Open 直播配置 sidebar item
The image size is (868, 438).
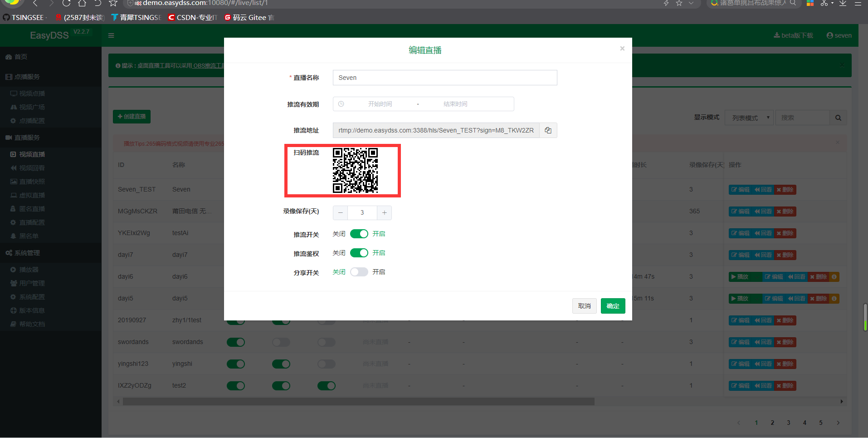pos(28,222)
